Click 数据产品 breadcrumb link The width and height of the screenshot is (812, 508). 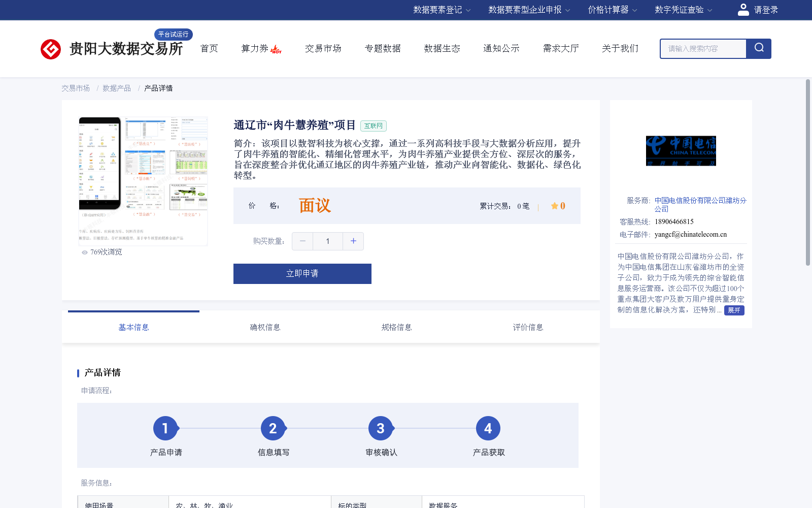pyautogui.click(x=117, y=88)
